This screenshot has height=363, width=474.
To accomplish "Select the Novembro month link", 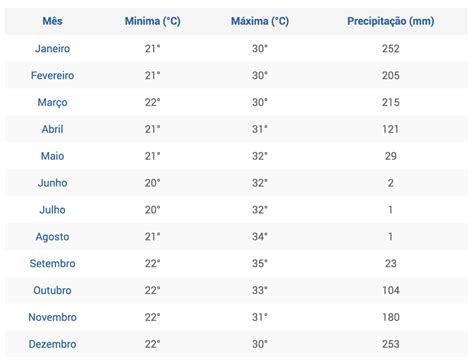I will click(x=52, y=317).
